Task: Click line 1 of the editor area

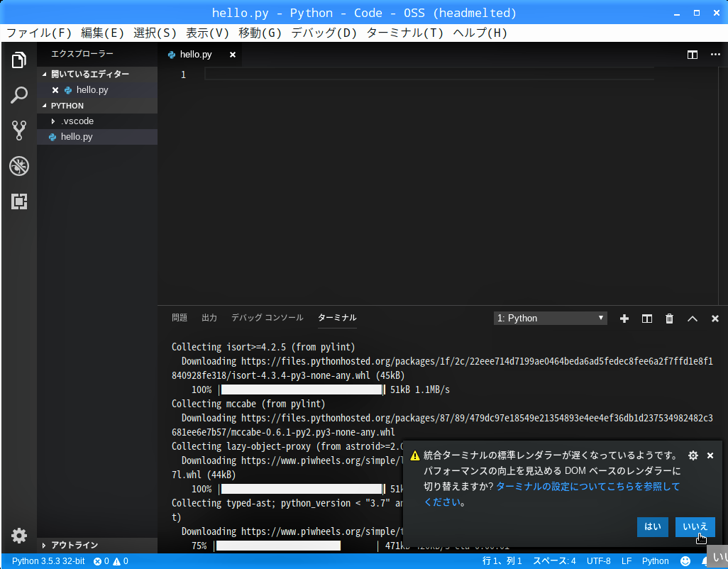Action: point(429,74)
